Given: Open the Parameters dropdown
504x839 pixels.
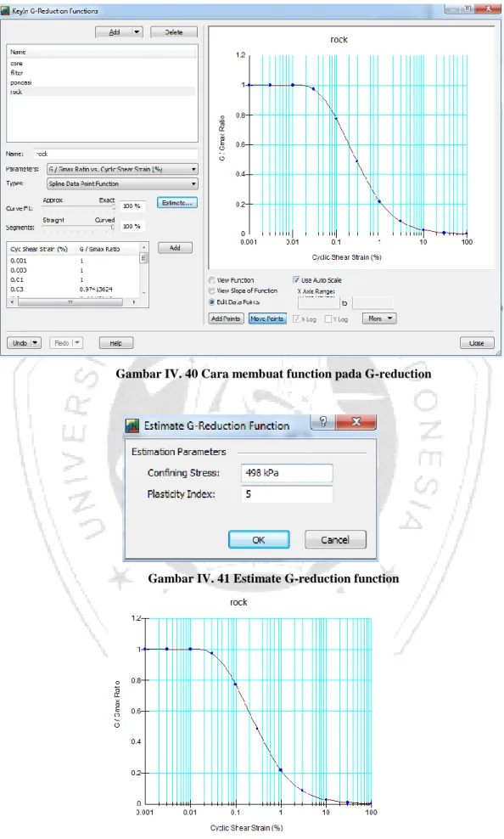Looking at the screenshot, I should click(122, 169).
